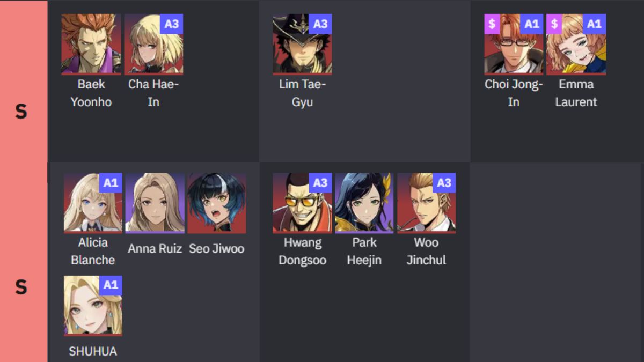
Task: Click the Hwang Dongsoo portrait
Action: [x=302, y=203]
